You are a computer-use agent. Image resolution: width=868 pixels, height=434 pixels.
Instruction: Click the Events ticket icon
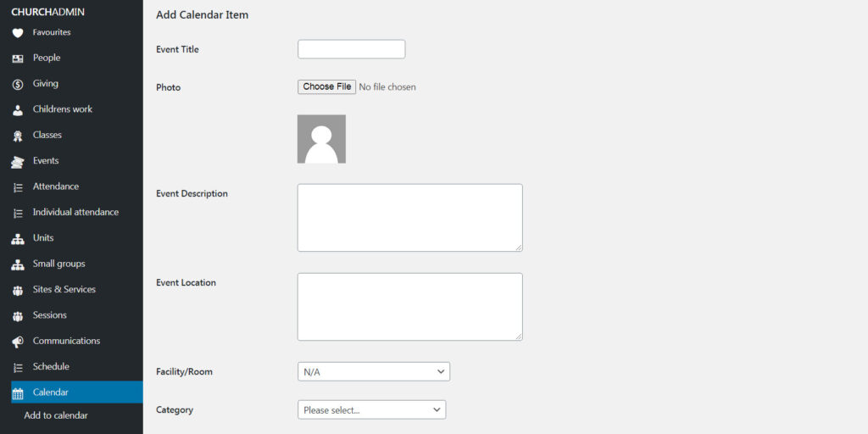(18, 161)
